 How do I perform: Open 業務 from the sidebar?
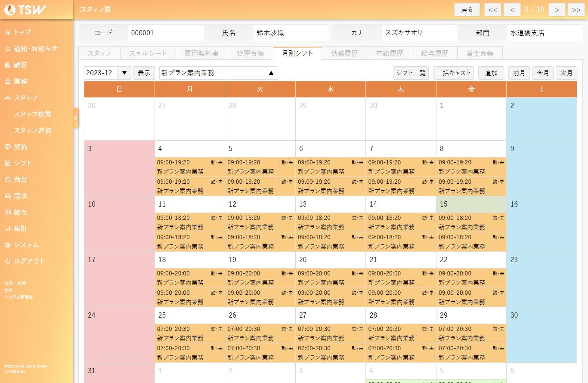(20, 81)
